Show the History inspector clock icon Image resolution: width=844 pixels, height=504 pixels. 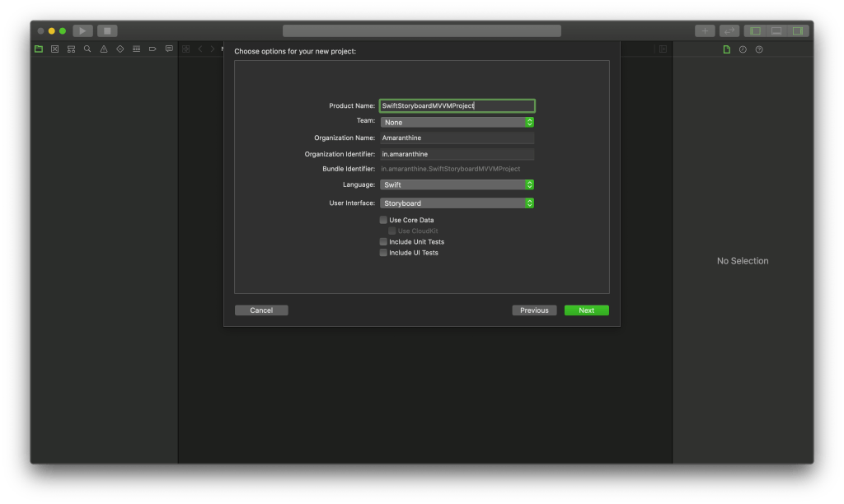[743, 49]
